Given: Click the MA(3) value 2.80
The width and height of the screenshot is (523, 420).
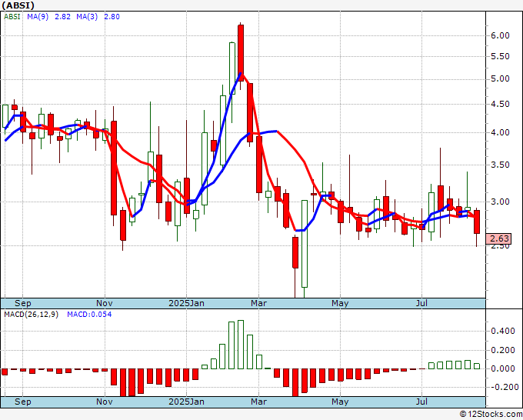Looking at the screenshot, I should [x=112, y=17].
